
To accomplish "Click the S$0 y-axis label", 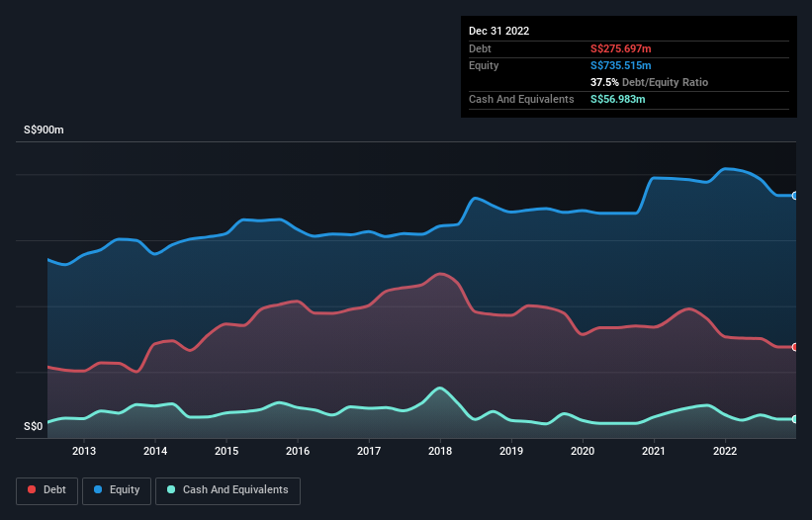I will tap(34, 426).
